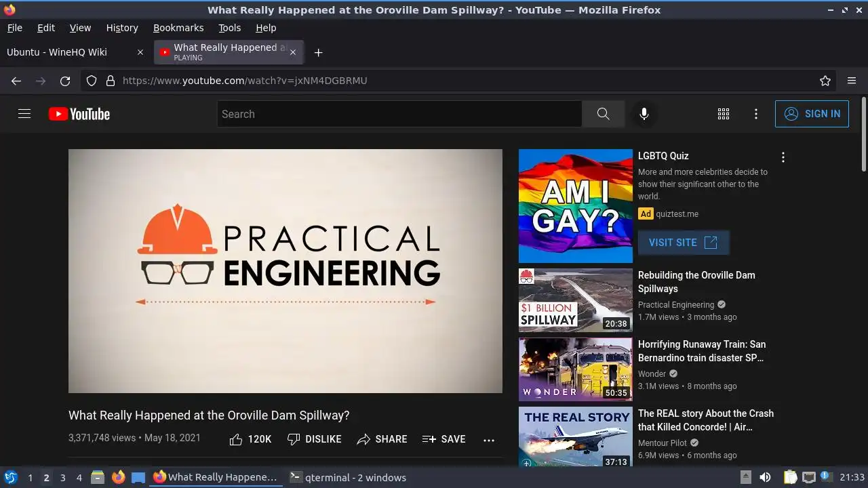Image resolution: width=868 pixels, height=488 pixels.
Task: Launch Firefox from the panel quick launcher
Action: pos(118,477)
